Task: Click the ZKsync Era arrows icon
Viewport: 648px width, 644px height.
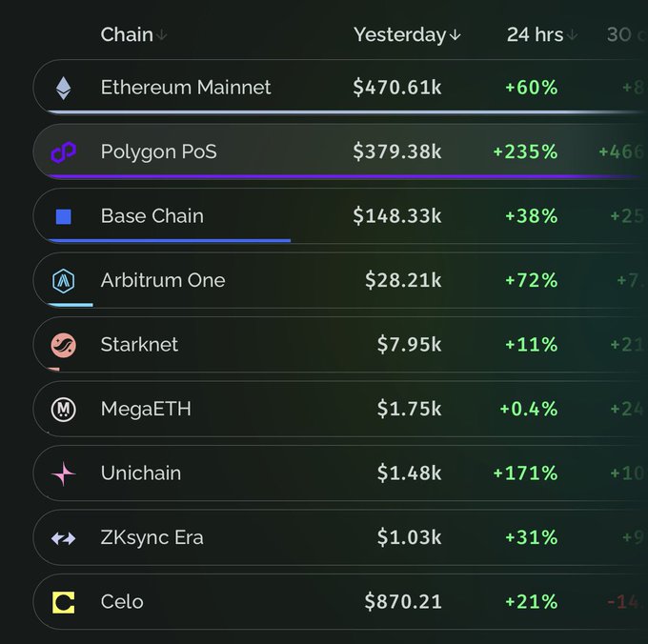Action: click(63, 538)
